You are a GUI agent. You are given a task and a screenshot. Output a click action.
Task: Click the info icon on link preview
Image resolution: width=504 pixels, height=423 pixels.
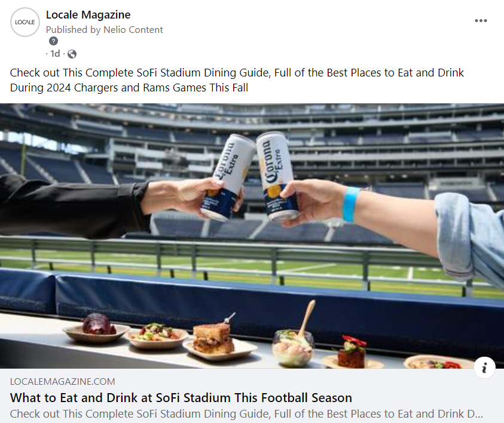(x=484, y=367)
